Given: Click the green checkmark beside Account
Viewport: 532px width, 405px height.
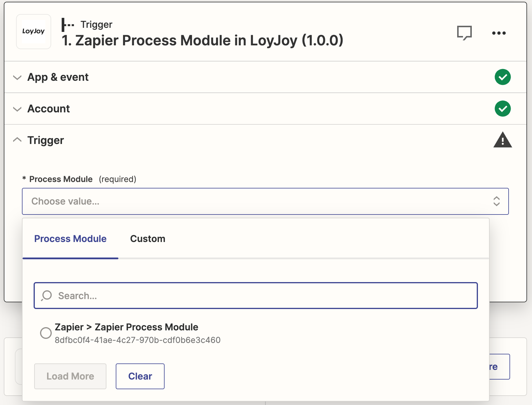Looking at the screenshot, I should coord(502,109).
